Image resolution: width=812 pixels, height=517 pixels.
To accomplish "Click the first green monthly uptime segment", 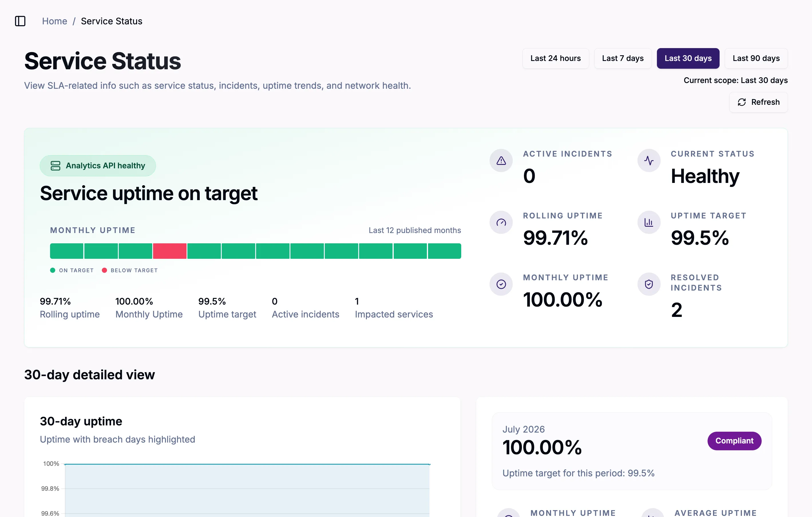I will point(67,251).
